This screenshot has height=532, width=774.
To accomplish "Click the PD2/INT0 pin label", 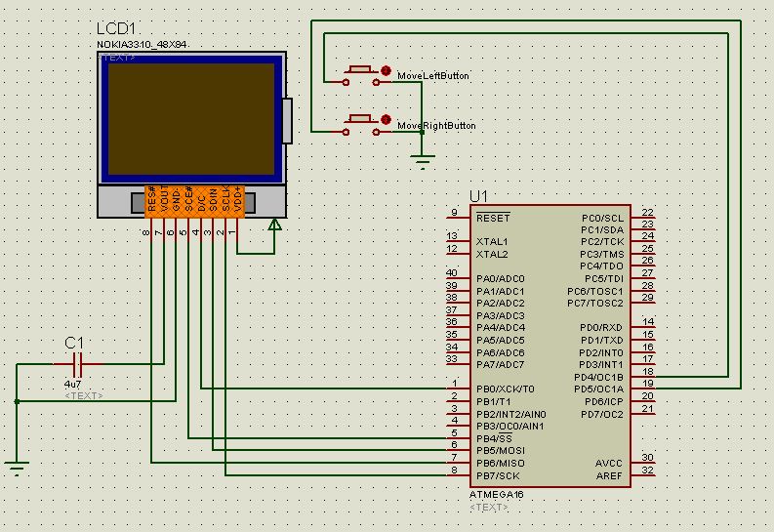I will point(601,353).
